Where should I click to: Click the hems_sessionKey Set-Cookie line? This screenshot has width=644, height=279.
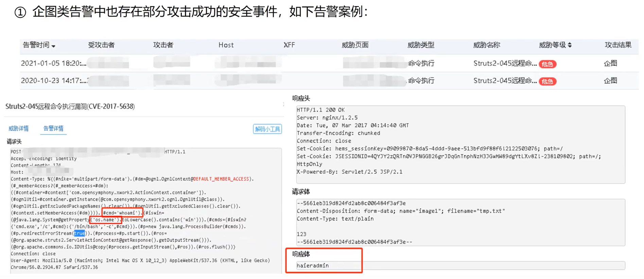pos(430,149)
